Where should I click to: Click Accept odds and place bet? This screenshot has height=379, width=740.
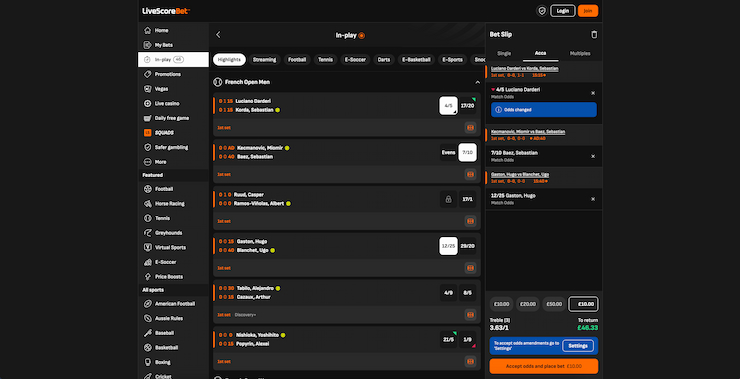coord(544,366)
